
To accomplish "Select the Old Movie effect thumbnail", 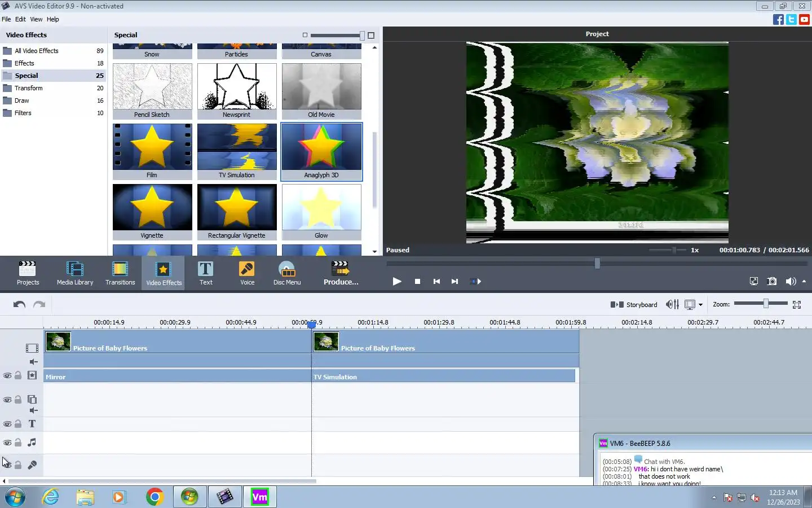I will (321, 91).
